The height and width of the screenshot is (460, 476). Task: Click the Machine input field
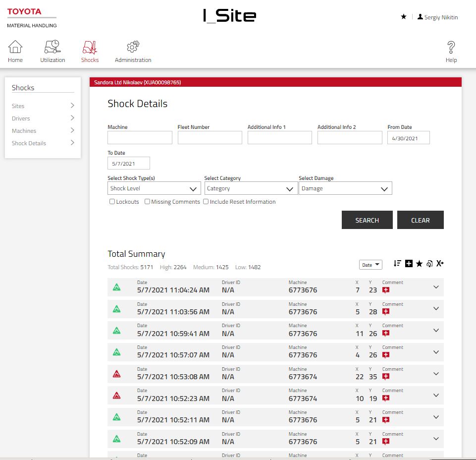140,138
